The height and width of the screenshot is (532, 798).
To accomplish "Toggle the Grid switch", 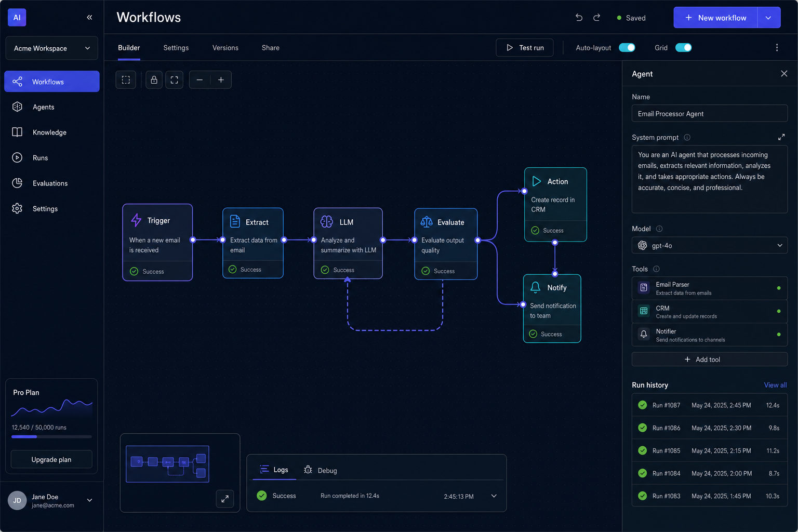I will point(683,48).
